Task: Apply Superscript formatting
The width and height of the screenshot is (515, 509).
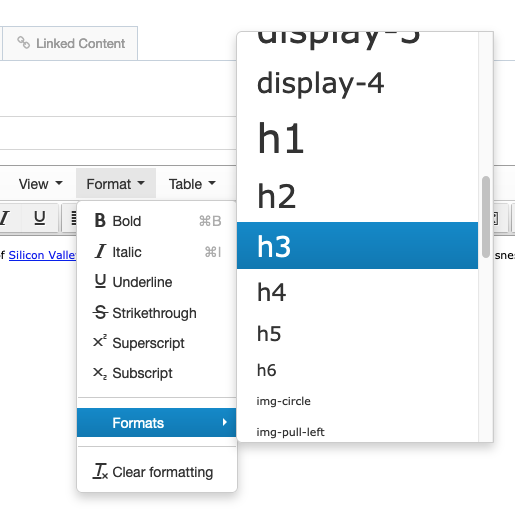Action: [157, 343]
